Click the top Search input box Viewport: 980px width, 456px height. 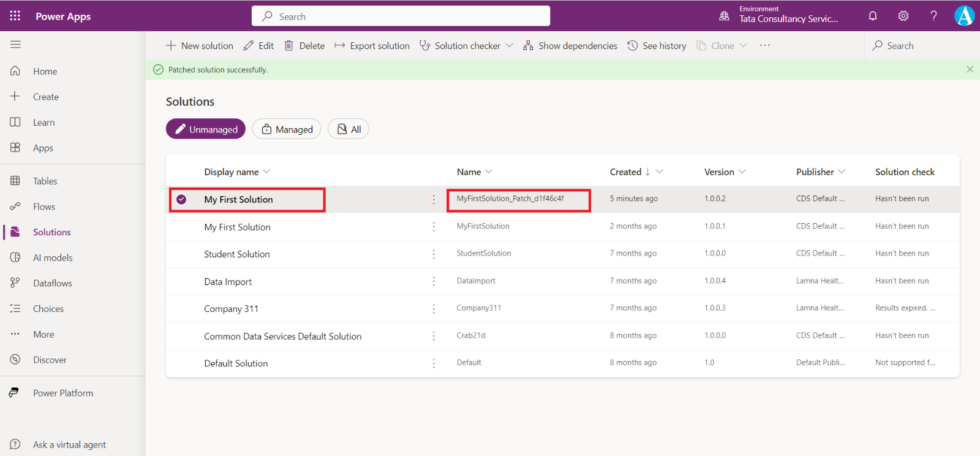pyautogui.click(x=401, y=17)
